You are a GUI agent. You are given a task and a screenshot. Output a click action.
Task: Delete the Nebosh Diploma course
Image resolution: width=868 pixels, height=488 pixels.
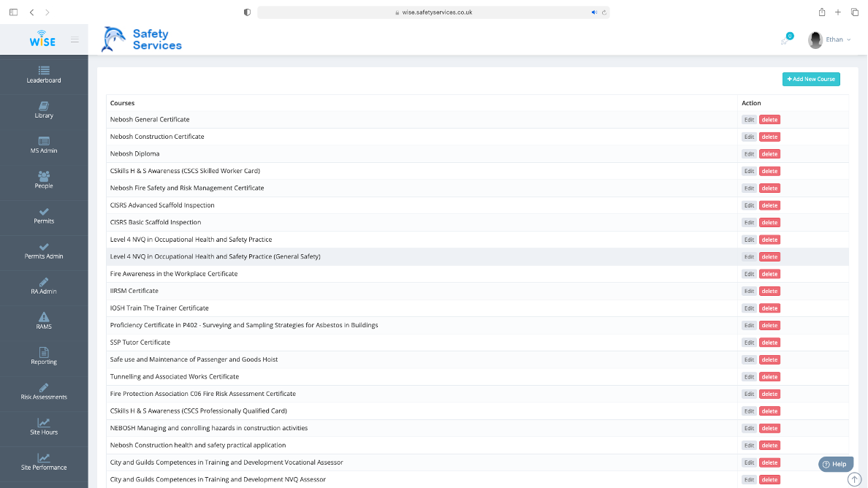click(769, 154)
